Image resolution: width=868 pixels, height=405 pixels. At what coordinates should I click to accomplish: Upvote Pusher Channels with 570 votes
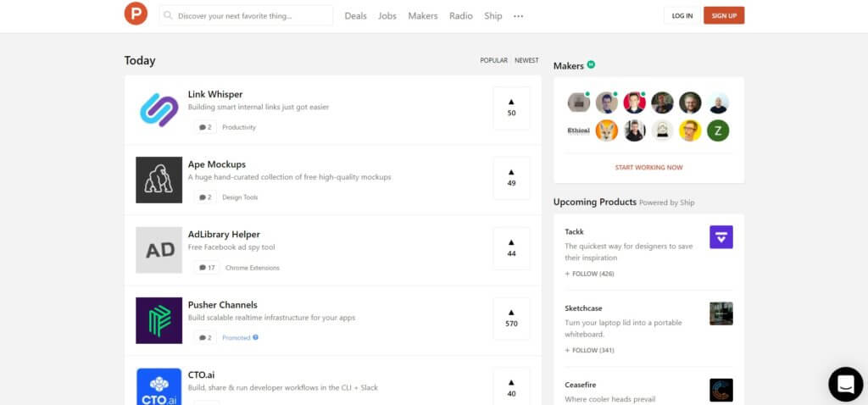coord(511,319)
